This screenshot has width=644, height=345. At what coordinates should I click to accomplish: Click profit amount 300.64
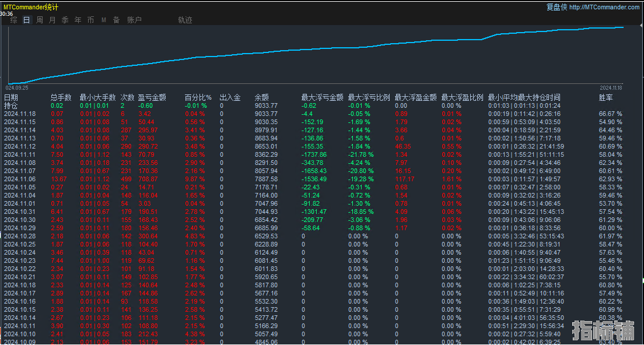pyautogui.click(x=148, y=236)
